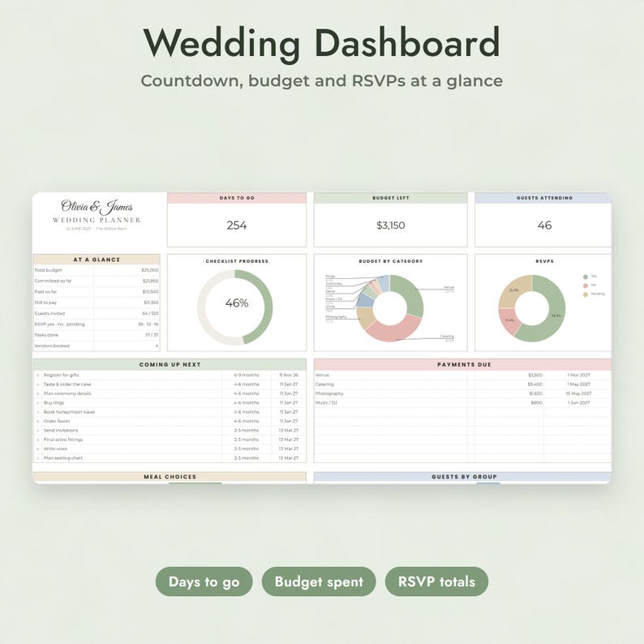Click the Payments Due header
Image resolution: width=644 pixels, height=644 pixels.
pos(463,364)
